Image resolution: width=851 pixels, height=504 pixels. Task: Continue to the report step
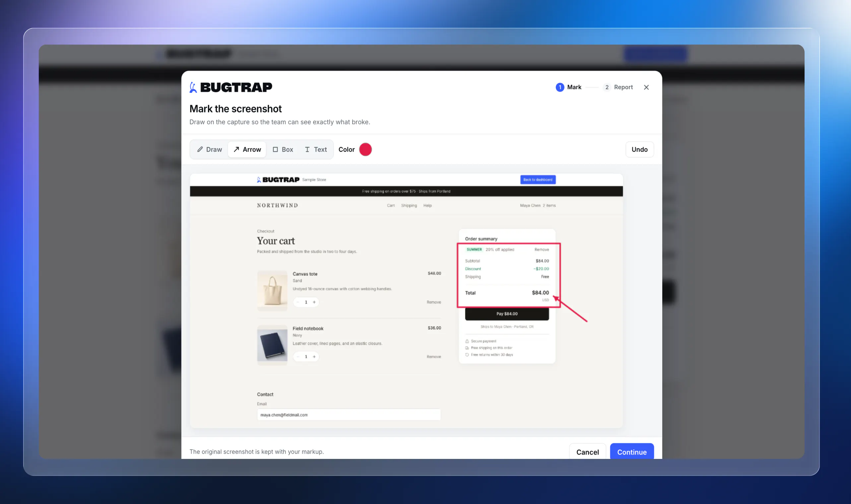click(632, 452)
